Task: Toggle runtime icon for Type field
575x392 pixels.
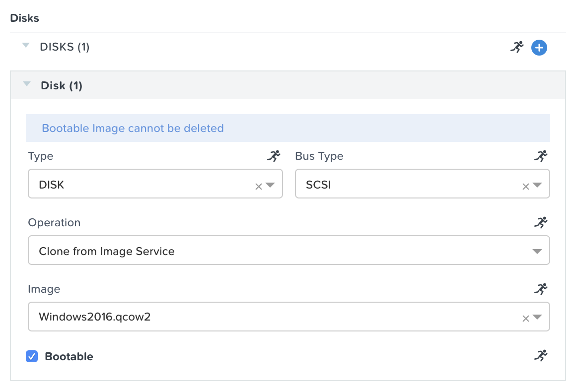Action: pos(274,156)
